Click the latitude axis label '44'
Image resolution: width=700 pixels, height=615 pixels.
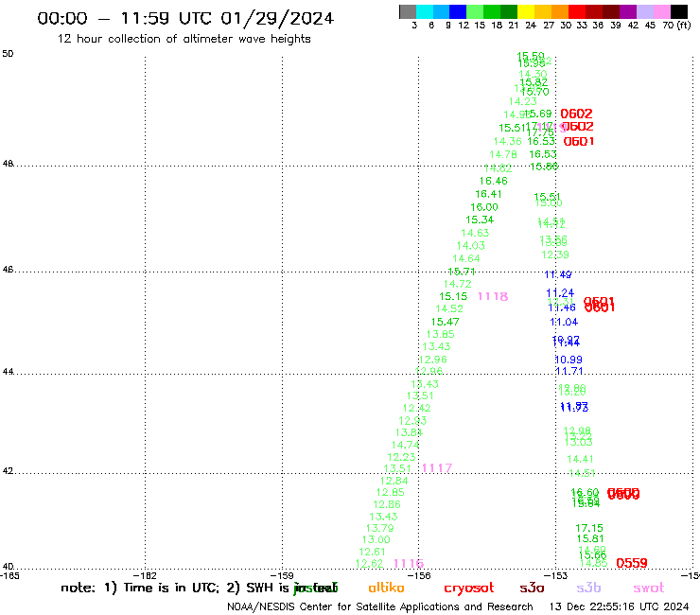8,372
